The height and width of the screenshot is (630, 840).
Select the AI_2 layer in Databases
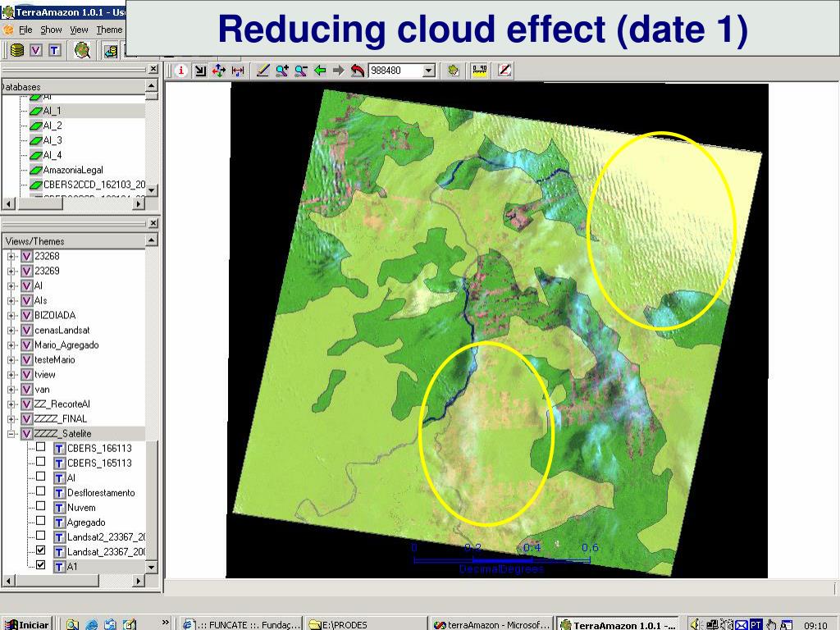[x=52, y=126]
